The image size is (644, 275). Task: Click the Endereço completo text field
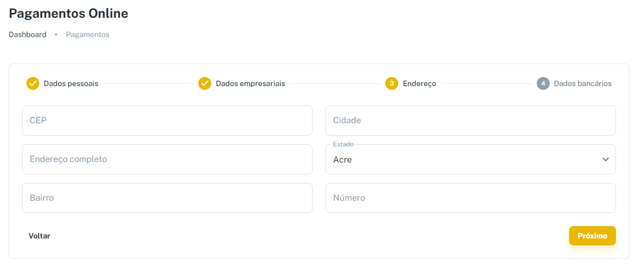pyautogui.click(x=167, y=159)
